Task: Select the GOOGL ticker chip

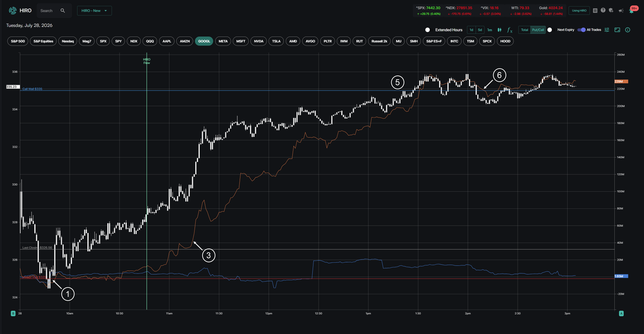Action: point(204,41)
